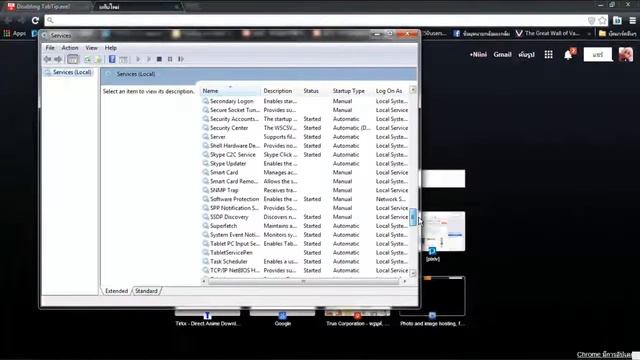
Task: Switch to the Standard tab
Action: [x=146, y=291]
